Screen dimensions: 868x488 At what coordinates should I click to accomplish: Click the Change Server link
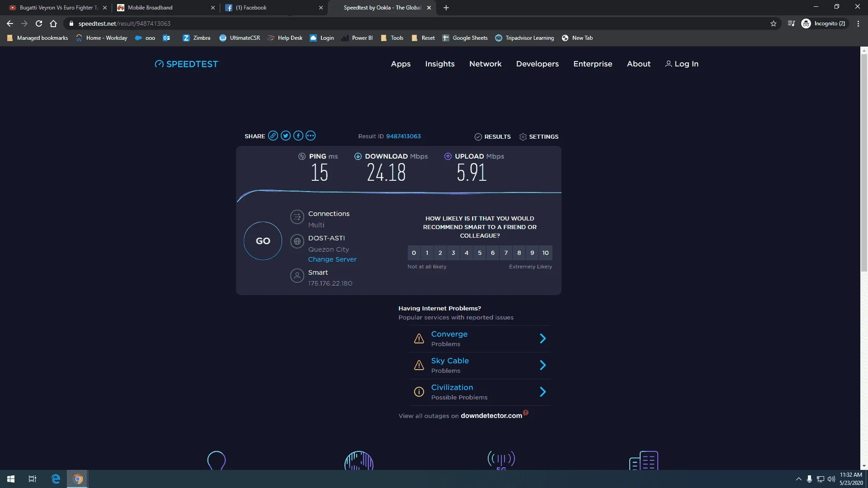[x=332, y=259]
